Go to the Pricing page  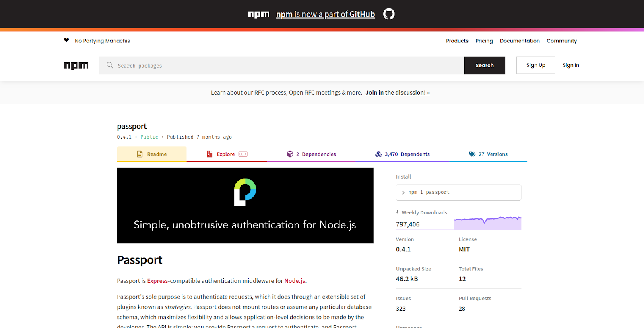484,41
